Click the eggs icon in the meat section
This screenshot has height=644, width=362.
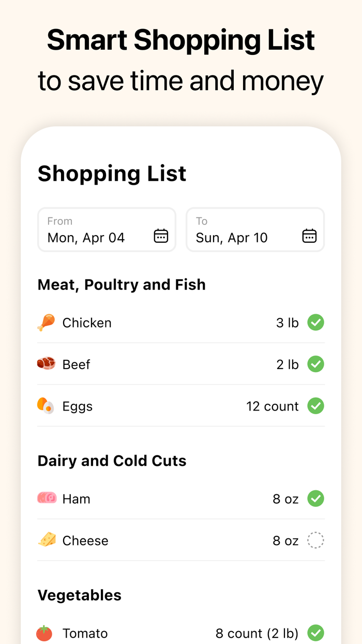(46, 406)
